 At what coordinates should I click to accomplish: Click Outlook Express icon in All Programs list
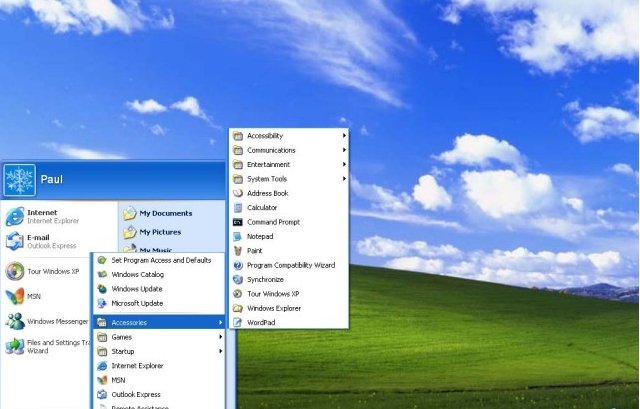click(102, 394)
